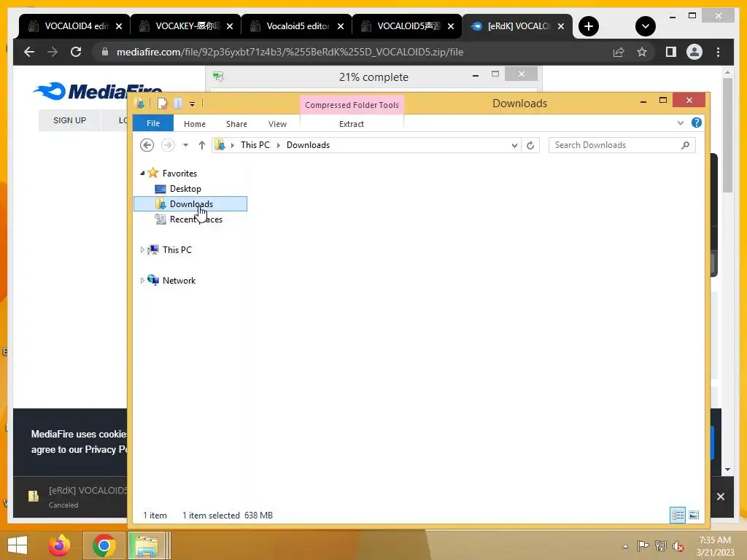Toggle the browser side panel icon

pos(671,52)
